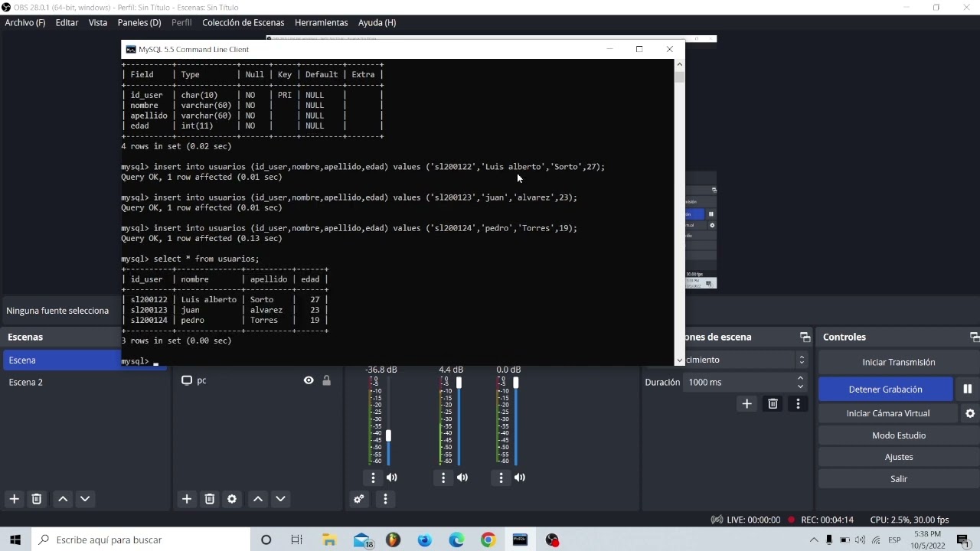Toggle the lock on the pc source
980x551 pixels.
coord(326,380)
